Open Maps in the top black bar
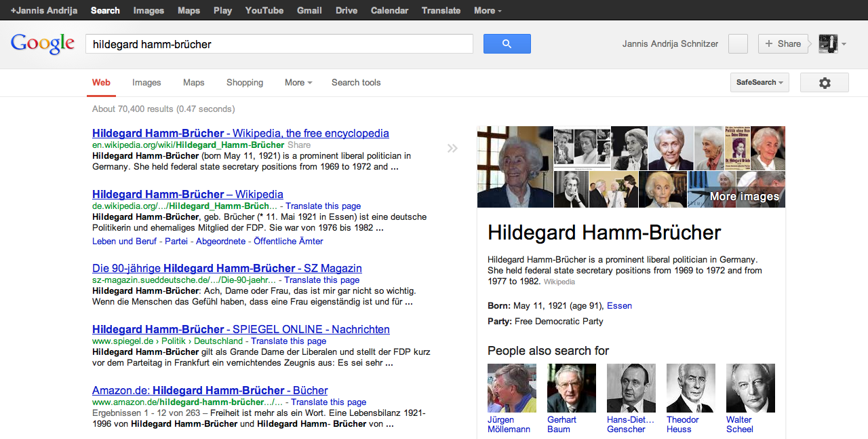 [x=189, y=10]
